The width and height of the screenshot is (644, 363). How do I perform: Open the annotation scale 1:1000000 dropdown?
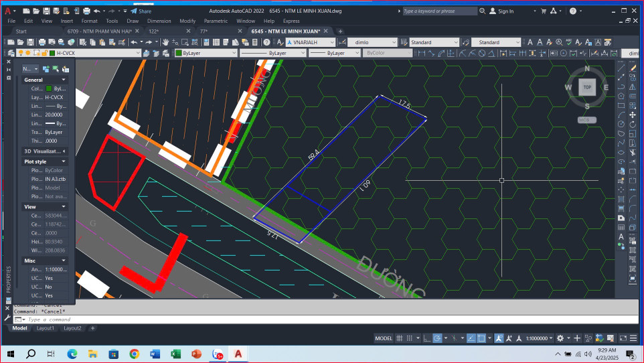[x=538, y=338]
